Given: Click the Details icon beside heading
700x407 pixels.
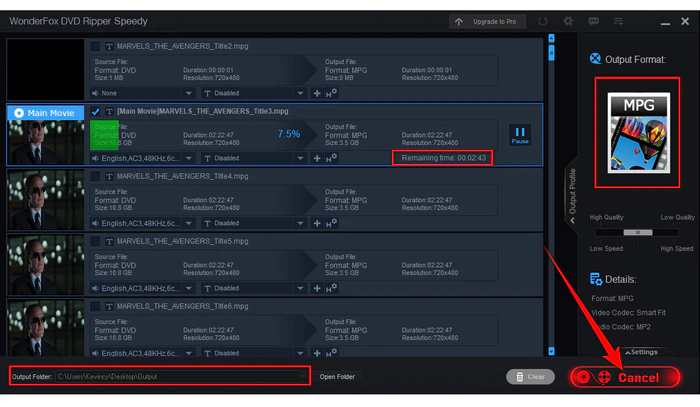Looking at the screenshot, I should click(x=596, y=279).
